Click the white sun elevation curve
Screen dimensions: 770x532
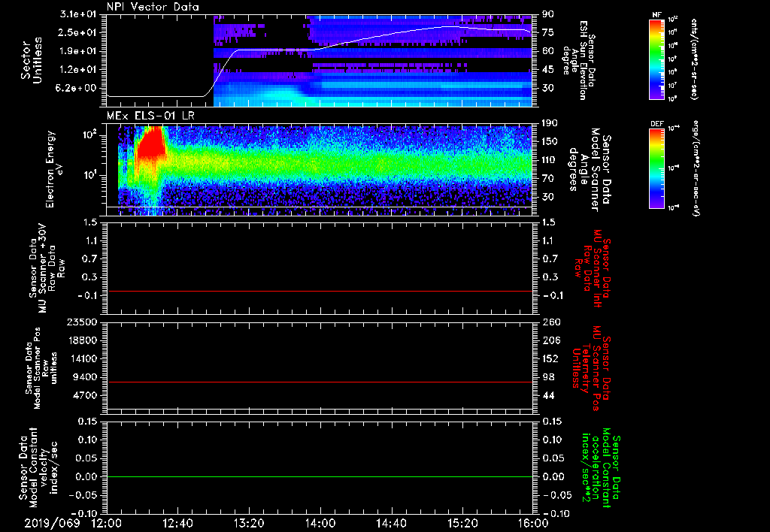coord(319,49)
